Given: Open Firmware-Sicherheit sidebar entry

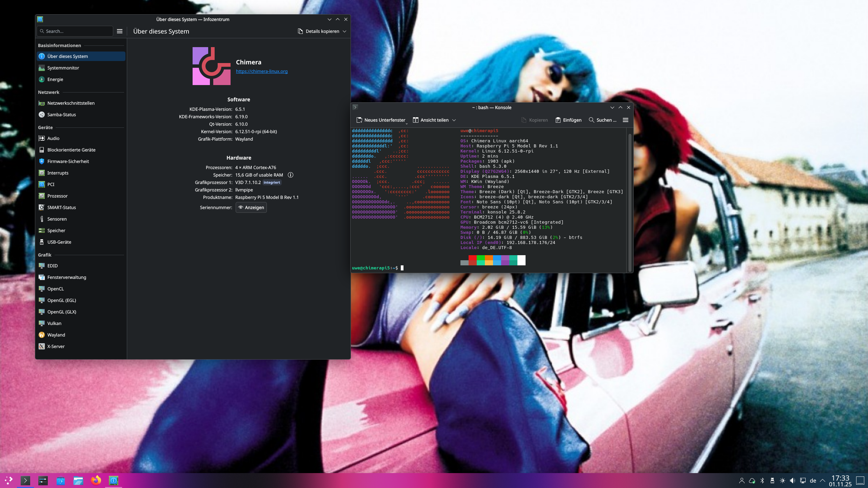Looking at the screenshot, I should (68, 161).
